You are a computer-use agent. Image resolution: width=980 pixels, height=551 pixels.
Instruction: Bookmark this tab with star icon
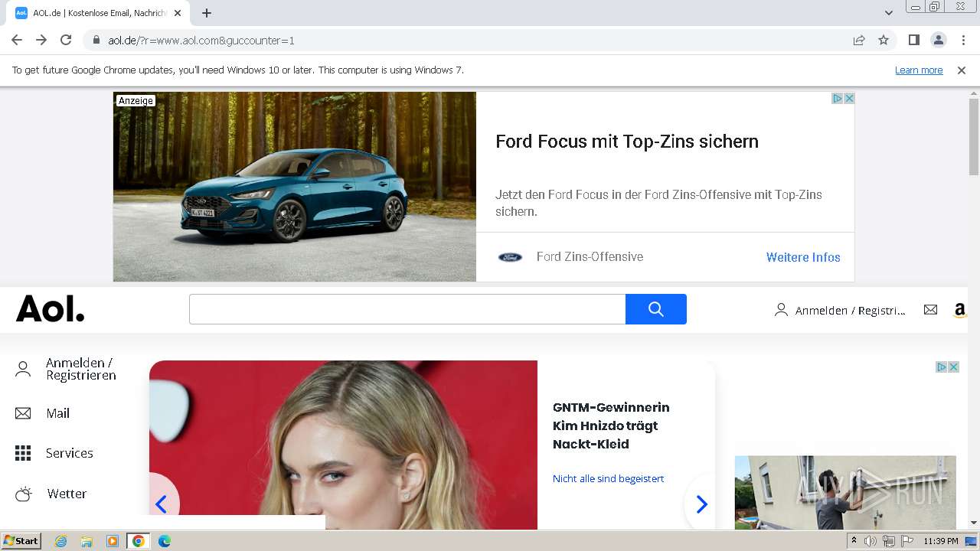(884, 40)
